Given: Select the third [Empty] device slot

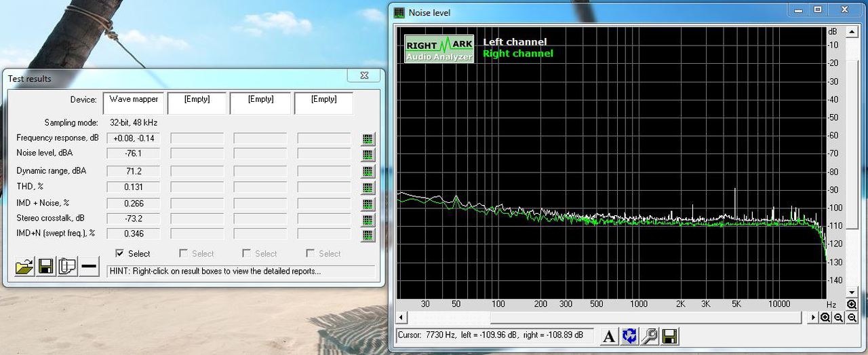Looking at the screenshot, I should (261, 103).
